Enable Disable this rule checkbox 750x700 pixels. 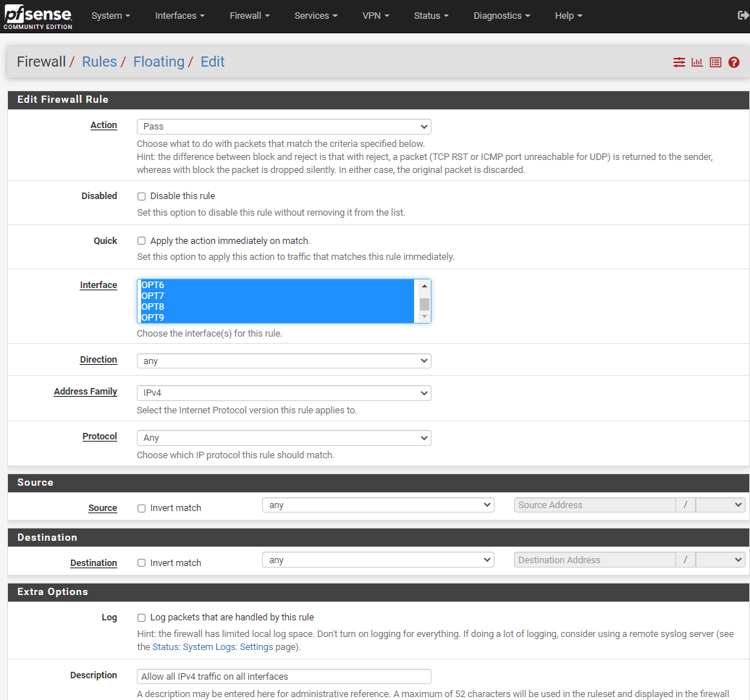tap(141, 195)
